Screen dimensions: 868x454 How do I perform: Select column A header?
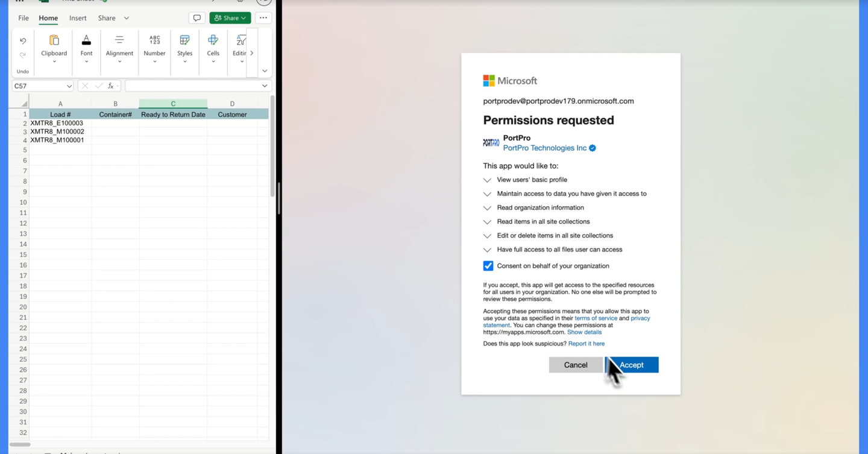(x=60, y=104)
